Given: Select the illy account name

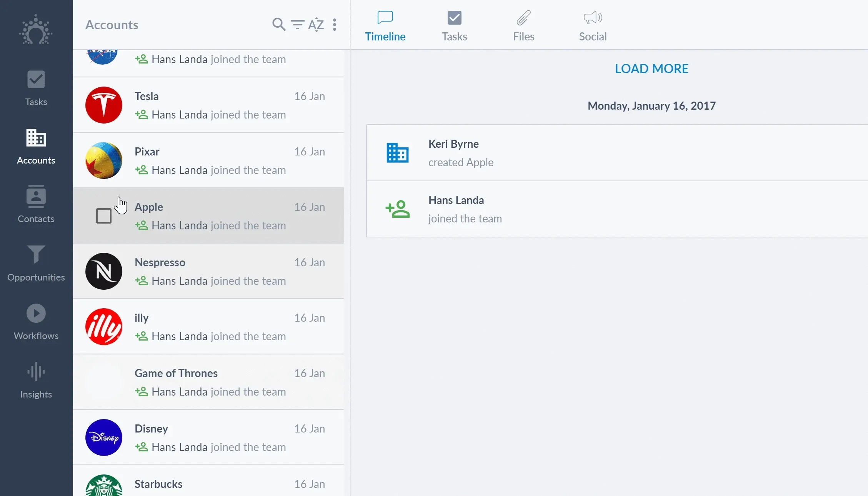Looking at the screenshot, I should (142, 318).
